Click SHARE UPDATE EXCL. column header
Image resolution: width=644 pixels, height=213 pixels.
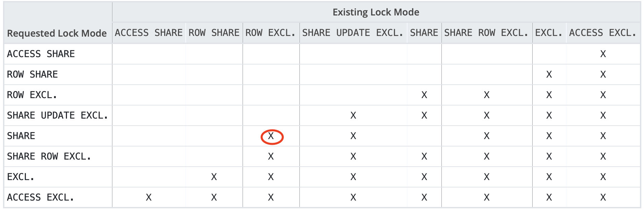tap(353, 33)
